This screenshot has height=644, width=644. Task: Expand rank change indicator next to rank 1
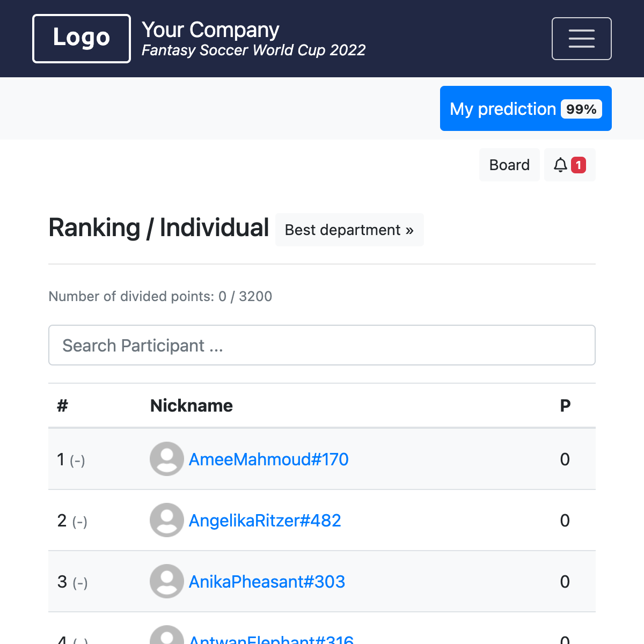coord(78,460)
